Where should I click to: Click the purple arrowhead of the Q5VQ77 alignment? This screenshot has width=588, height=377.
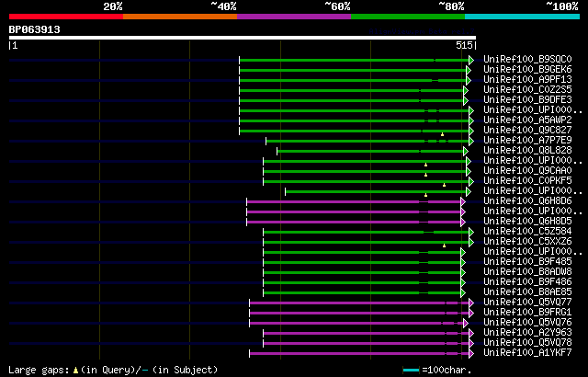471,303
